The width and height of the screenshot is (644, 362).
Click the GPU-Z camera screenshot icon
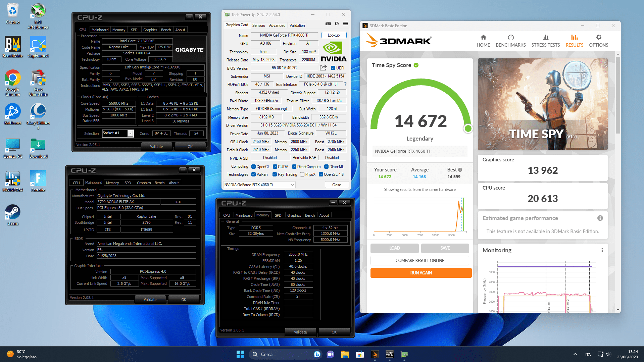328,23
